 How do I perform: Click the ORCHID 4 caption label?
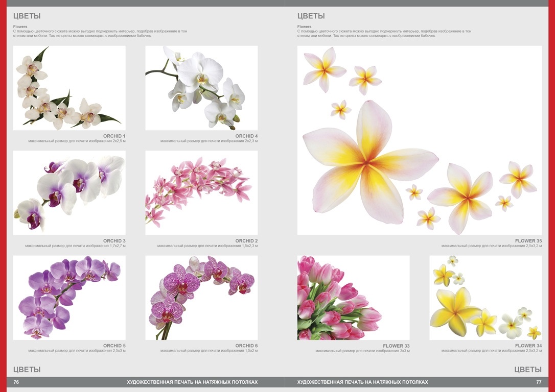click(246, 136)
